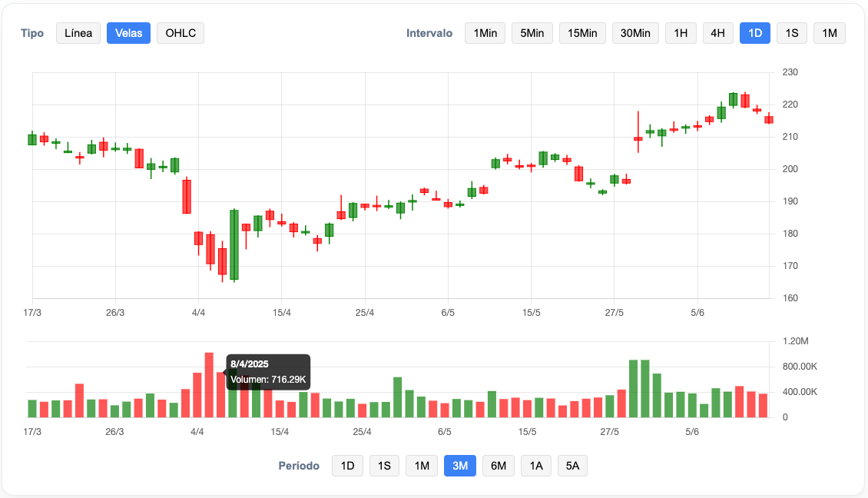Pick the 1M interval button

click(830, 33)
